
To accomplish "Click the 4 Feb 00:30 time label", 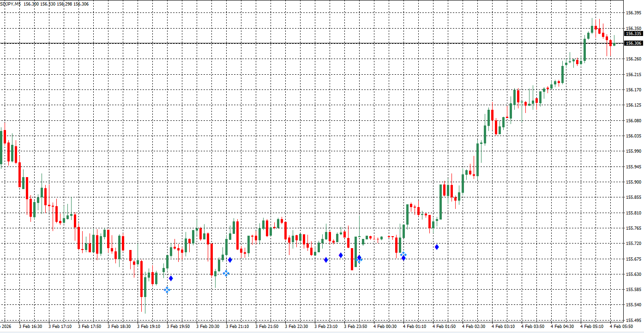I will 385,327.
